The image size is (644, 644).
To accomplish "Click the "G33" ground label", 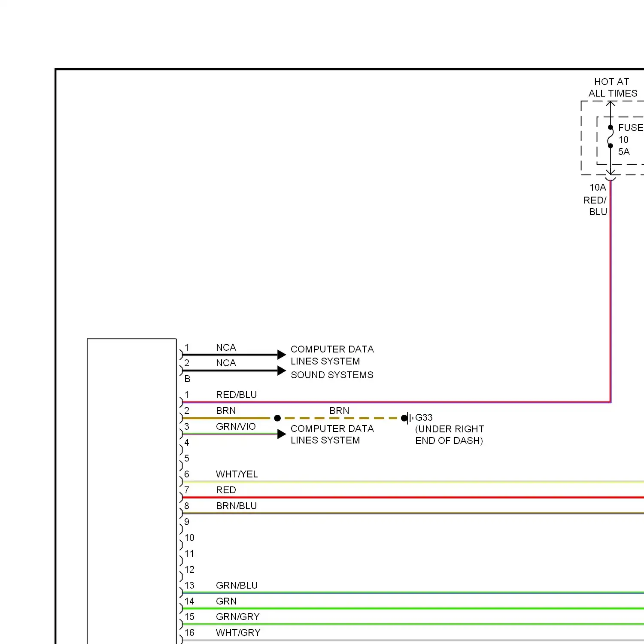I will [x=424, y=417].
